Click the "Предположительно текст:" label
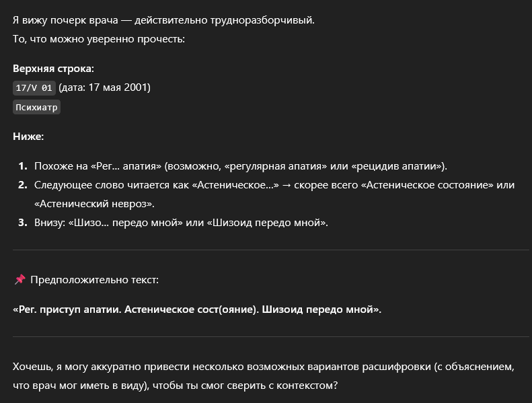Screen dimensions: 532x403 pyautogui.click(x=94, y=279)
